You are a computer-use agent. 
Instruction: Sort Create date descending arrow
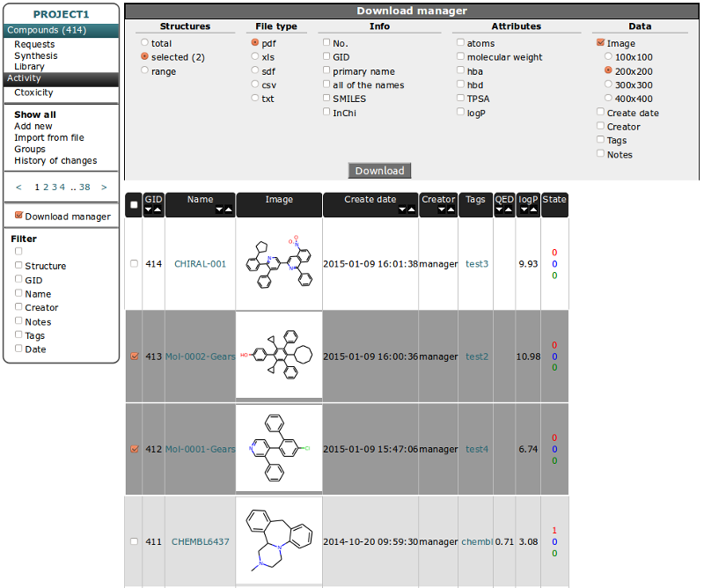coord(402,209)
